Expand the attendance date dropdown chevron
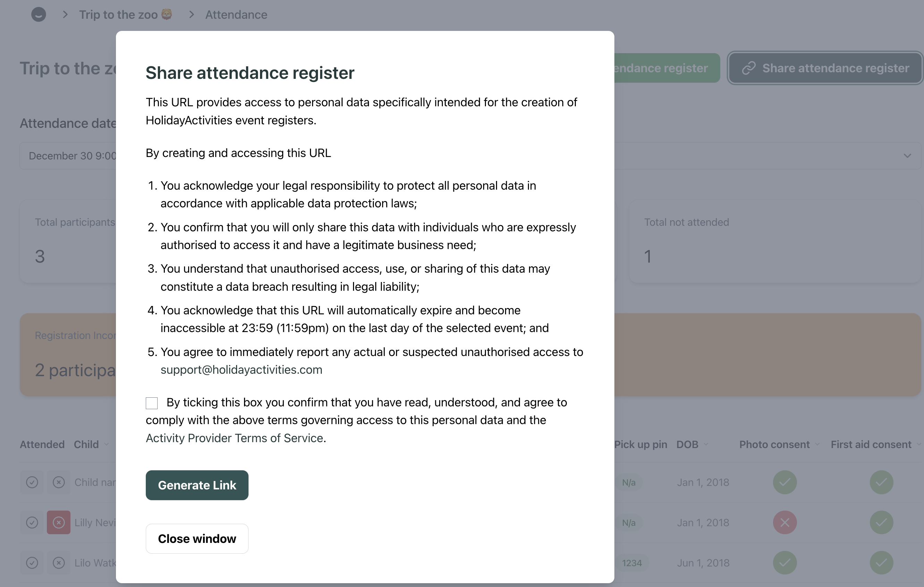924x587 pixels. pyautogui.click(x=907, y=156)
